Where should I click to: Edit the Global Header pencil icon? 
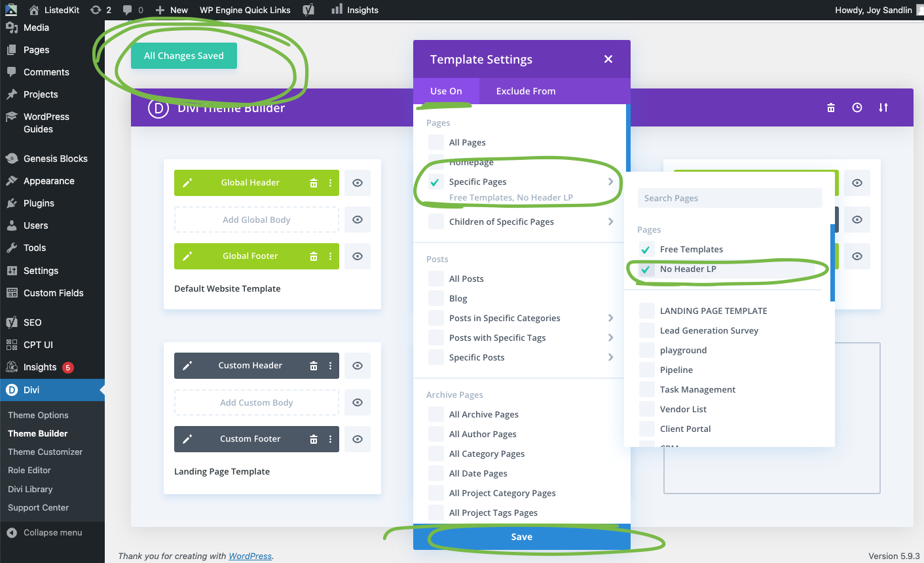187,183
